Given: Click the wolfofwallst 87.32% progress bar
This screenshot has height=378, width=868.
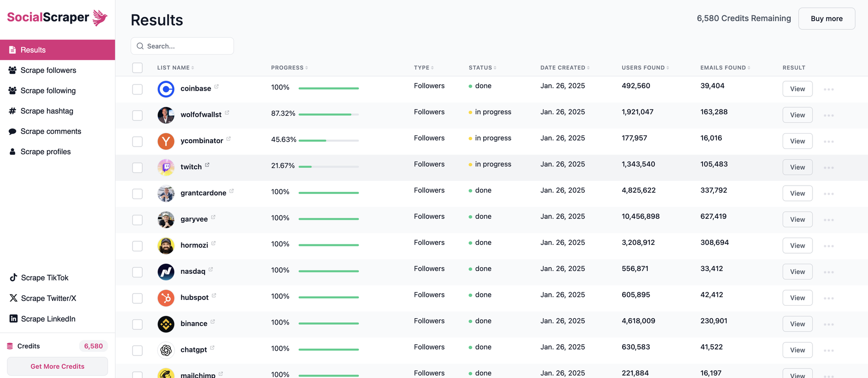Looking at the screenshot, I should (x=328, y=114).
